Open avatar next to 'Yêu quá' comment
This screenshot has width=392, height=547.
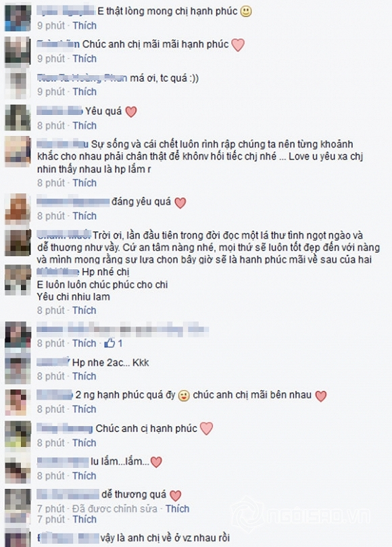coord(18,117)
